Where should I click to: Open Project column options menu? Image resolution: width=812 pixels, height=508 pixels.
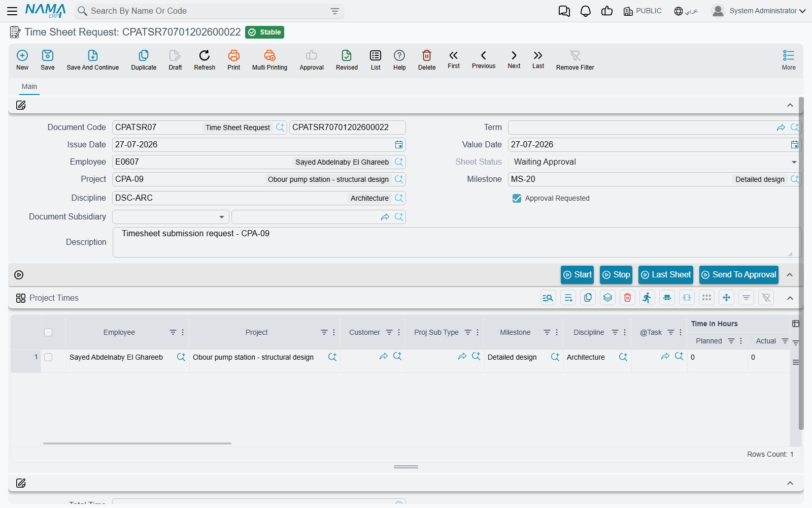(x=334, y=332)
